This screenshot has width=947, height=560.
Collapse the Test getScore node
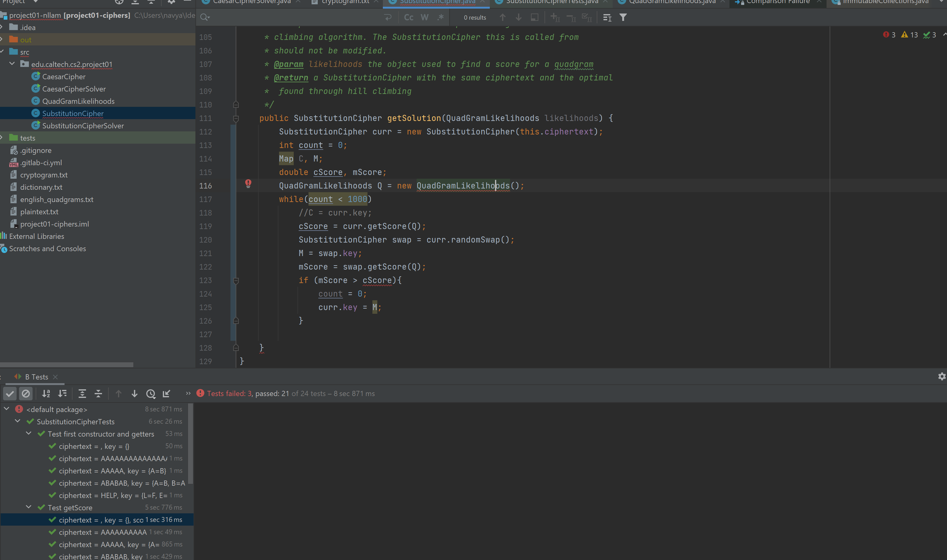coord(29,507)
